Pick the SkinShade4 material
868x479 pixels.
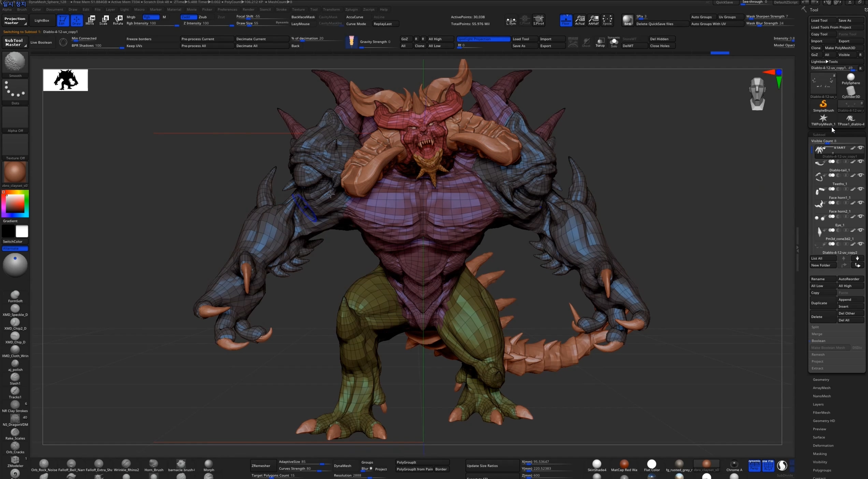597,465
